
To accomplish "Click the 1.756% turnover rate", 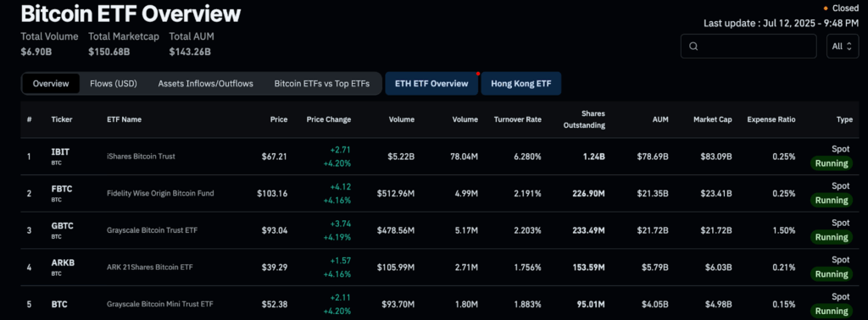I will (x=526, y=267).
